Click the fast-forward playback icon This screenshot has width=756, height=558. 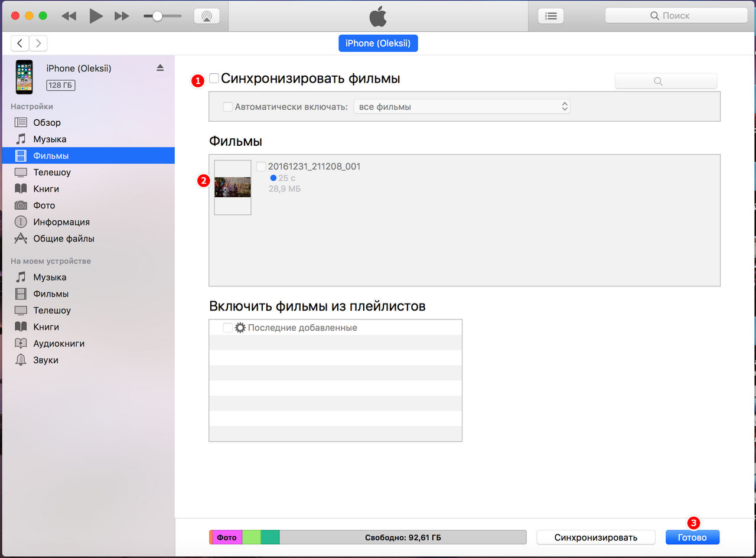122,17
